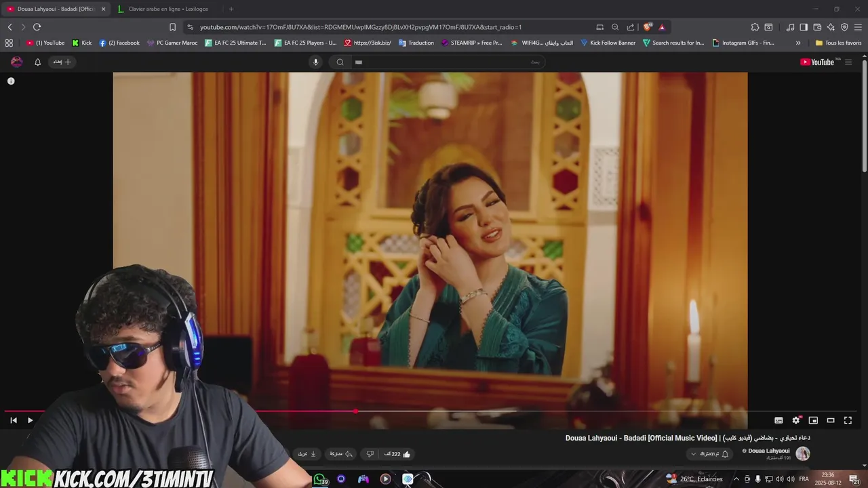Click the YouTube search magnifier button
The image size is (868, 488).
pos(340,62)
